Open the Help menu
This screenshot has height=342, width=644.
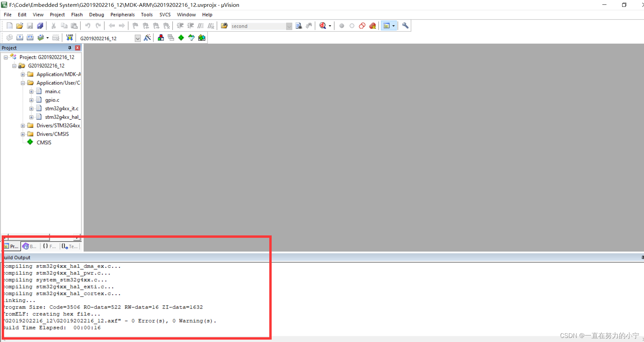(x=207, y=15)
